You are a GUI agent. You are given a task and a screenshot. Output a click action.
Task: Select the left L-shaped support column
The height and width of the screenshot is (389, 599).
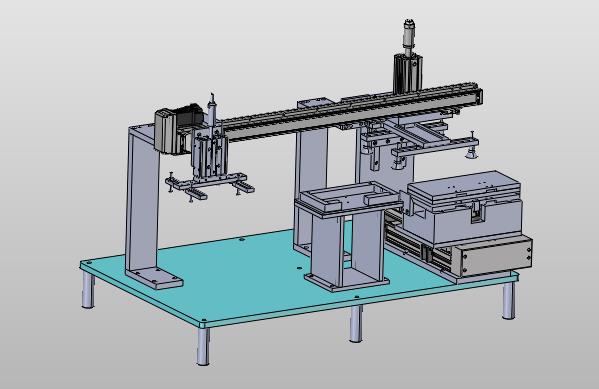point(144,203)
